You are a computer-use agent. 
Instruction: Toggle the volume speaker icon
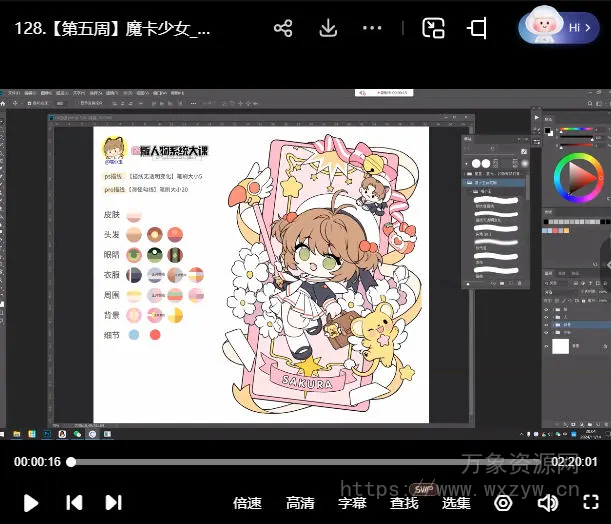click(x=548, y=503)
